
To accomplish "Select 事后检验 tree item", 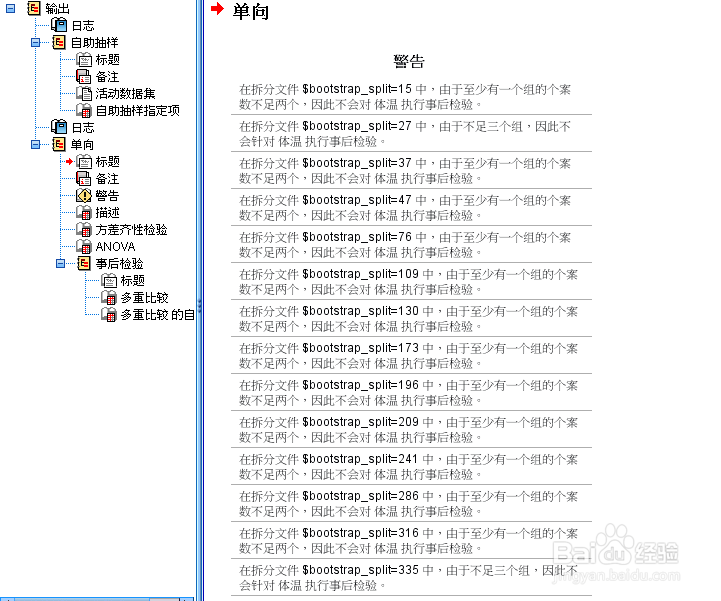I will 120,264.
